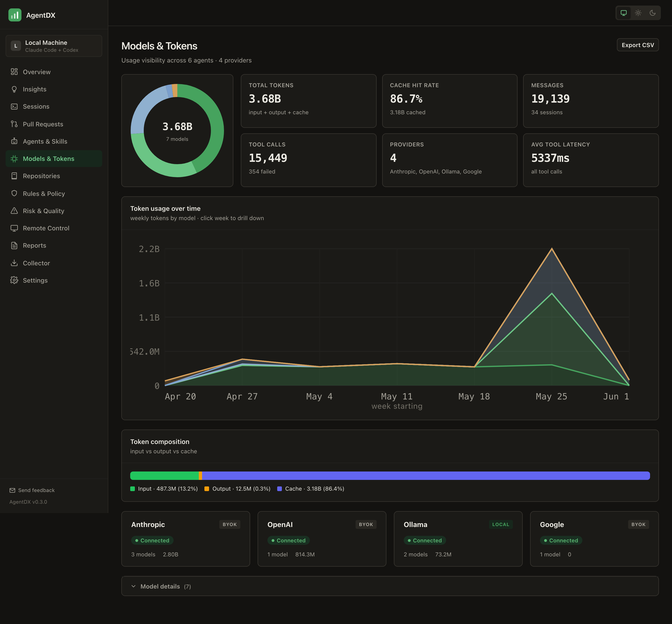Click the Avg Tool Latency 5337ms card
This screenshot has height=624, width=672.
[591, 160]
